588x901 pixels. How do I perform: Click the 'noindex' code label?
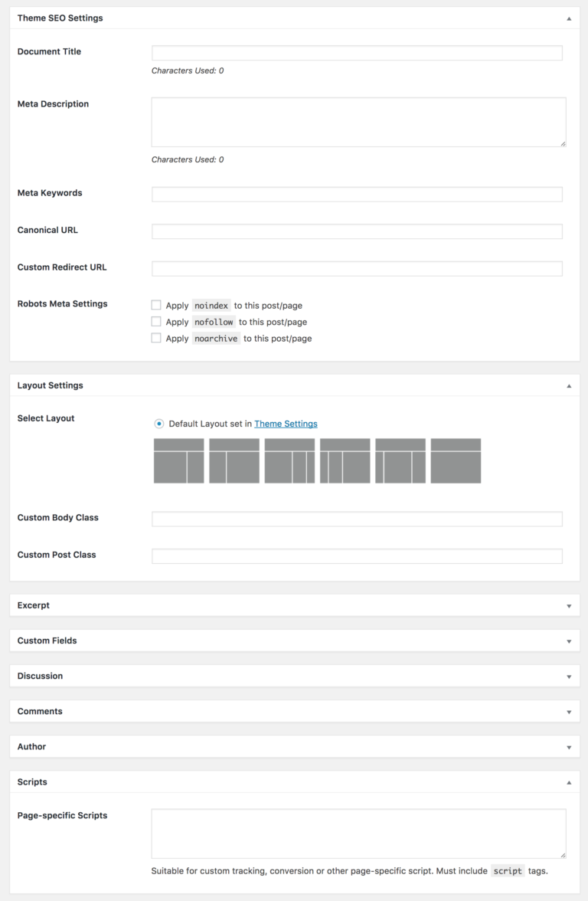[211, 305]
